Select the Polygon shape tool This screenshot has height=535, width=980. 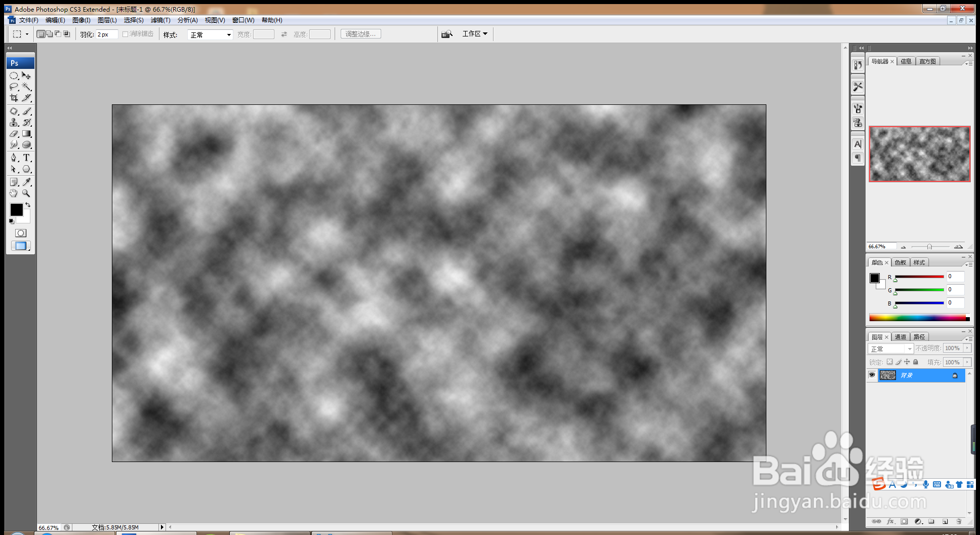point(26,169)
